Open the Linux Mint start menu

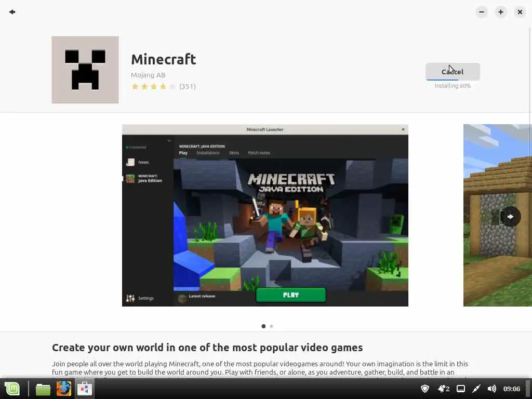click(12, 389)
